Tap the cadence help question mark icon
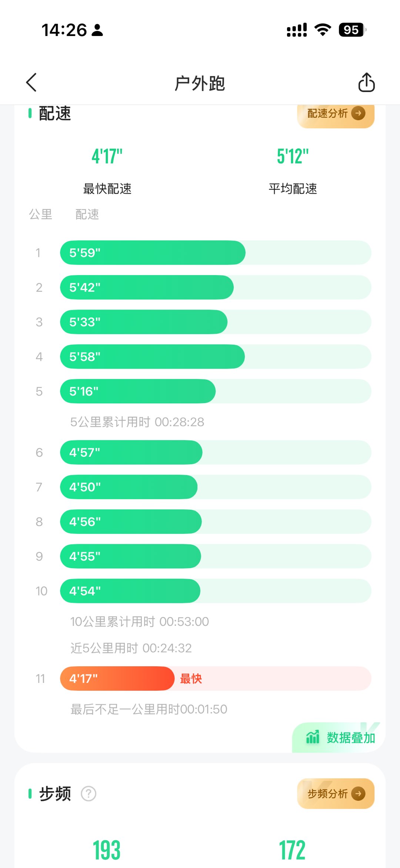The width and height of the screenshot is (400, 868). click(89, 794)
